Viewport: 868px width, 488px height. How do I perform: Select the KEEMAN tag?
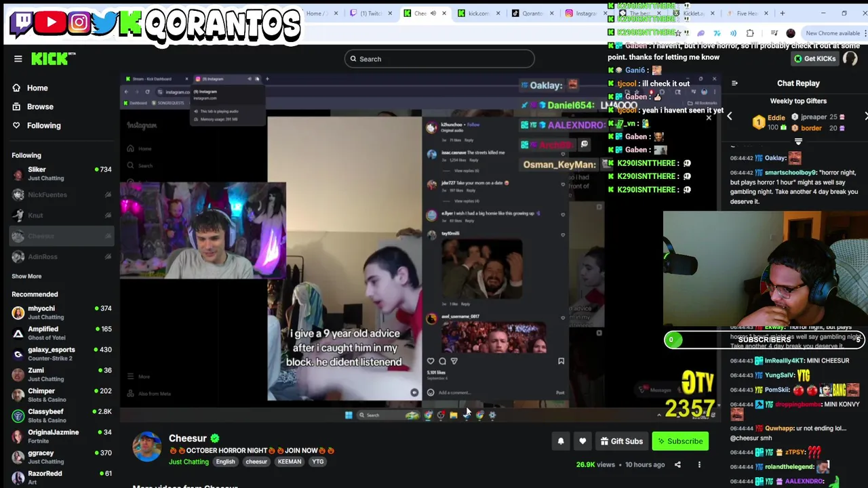[x=290, y=462]
